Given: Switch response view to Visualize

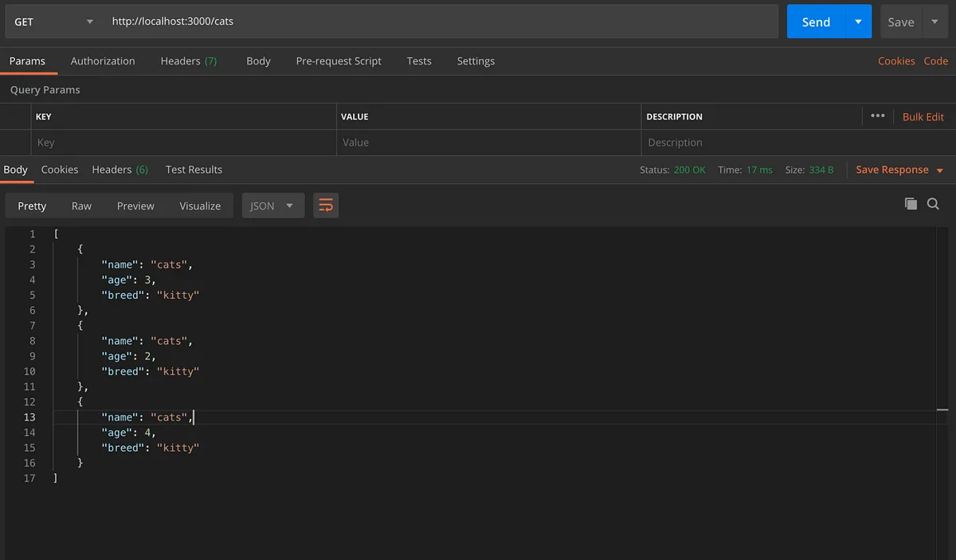Looking at the screenshot, I should point(200,206).
